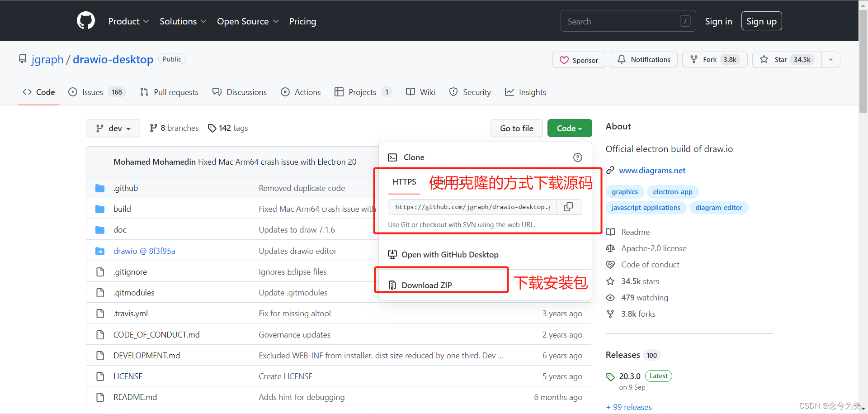Image resolution: width=868 pixels, height=414 pixels.
Task: Click the electron-app topic tag
Action: click(673, 192)
